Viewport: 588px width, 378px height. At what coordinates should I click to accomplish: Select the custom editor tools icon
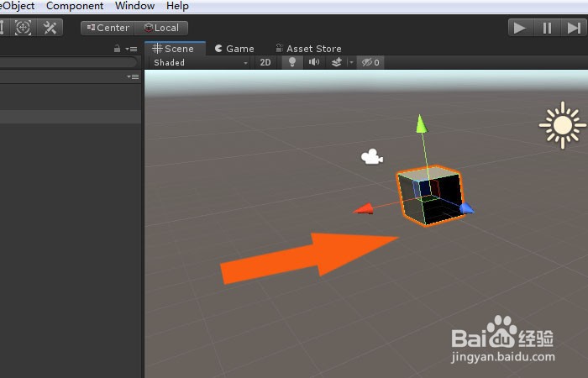[50, 28]
